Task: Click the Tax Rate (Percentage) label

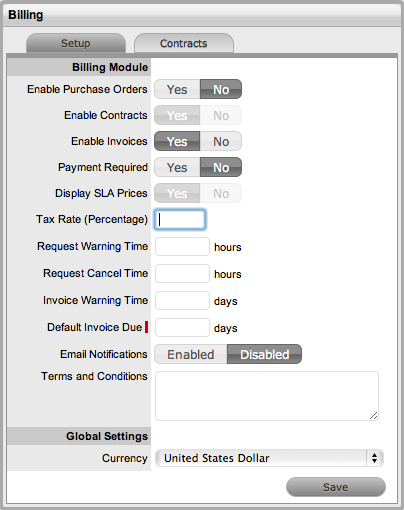Action: [x=92, y=219]
